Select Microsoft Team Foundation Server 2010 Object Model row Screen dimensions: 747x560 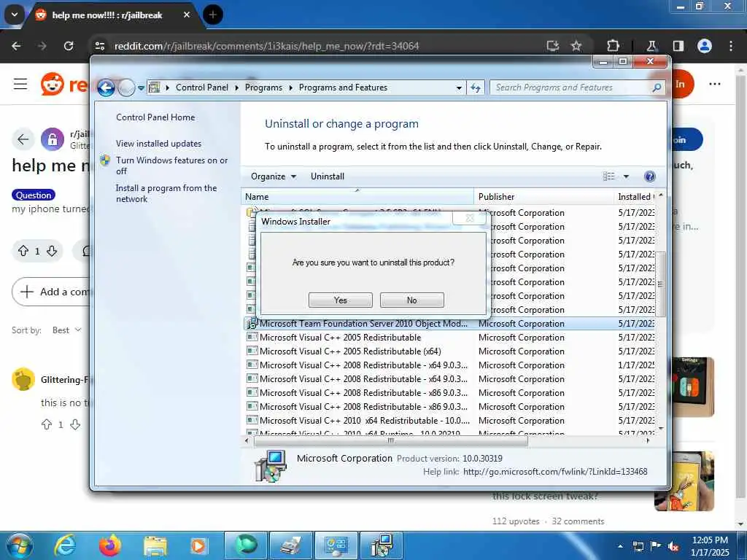(449, 323)
